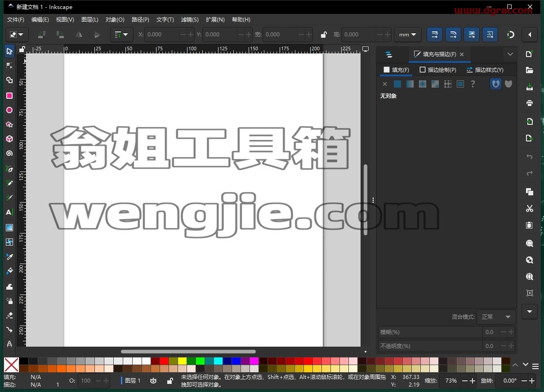Viewport: 544px width, 392px height.
Task: Toggle move gradients with object
Action: pos(472,35)
